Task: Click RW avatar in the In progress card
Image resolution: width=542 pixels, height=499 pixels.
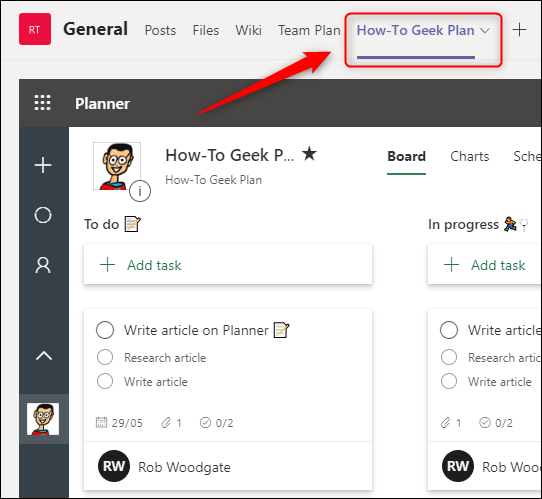Action: 458,466
